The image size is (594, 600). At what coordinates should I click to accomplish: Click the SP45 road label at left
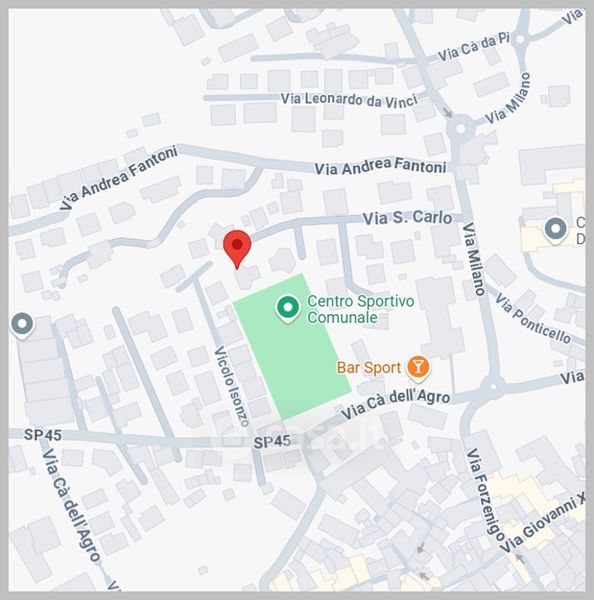42,435
